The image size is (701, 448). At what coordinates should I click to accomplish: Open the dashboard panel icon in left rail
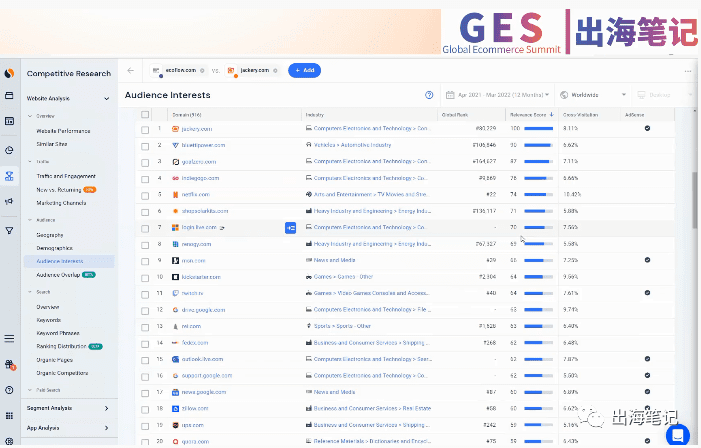pos(9,121)
